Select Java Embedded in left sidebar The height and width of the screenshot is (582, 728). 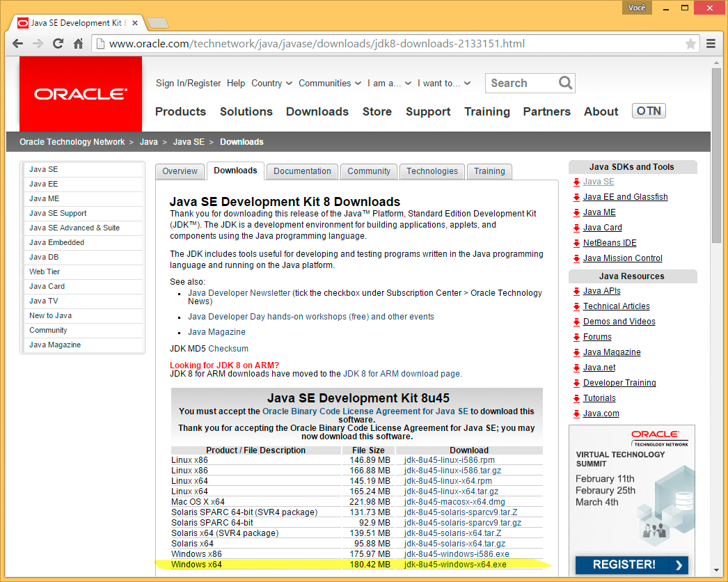[84, 242]
